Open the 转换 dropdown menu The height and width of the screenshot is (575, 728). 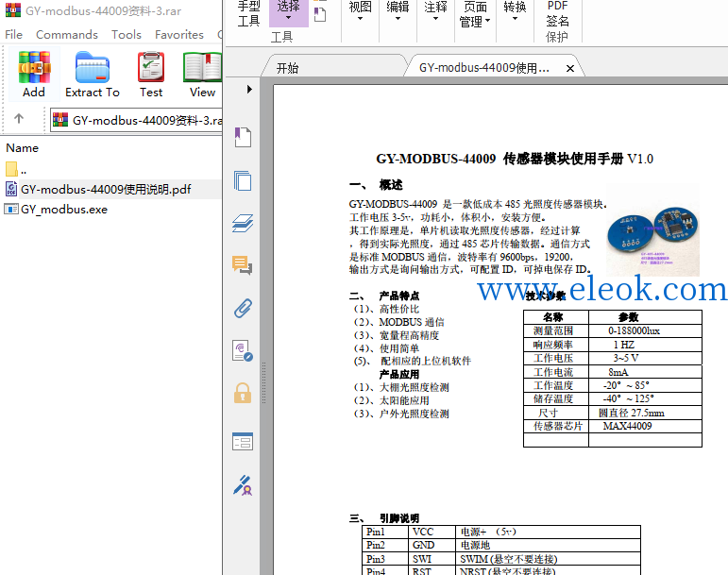pyautogui.click(x=515, y=12)
